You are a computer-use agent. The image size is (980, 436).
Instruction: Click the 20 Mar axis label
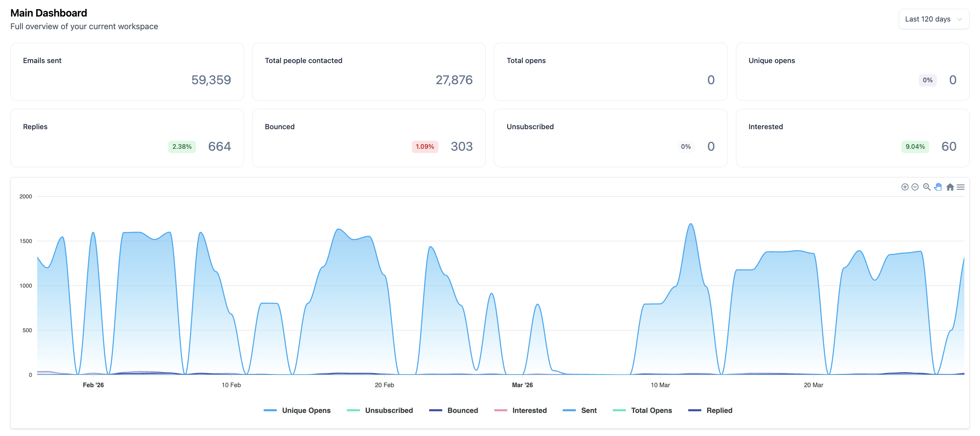[813, 385]
